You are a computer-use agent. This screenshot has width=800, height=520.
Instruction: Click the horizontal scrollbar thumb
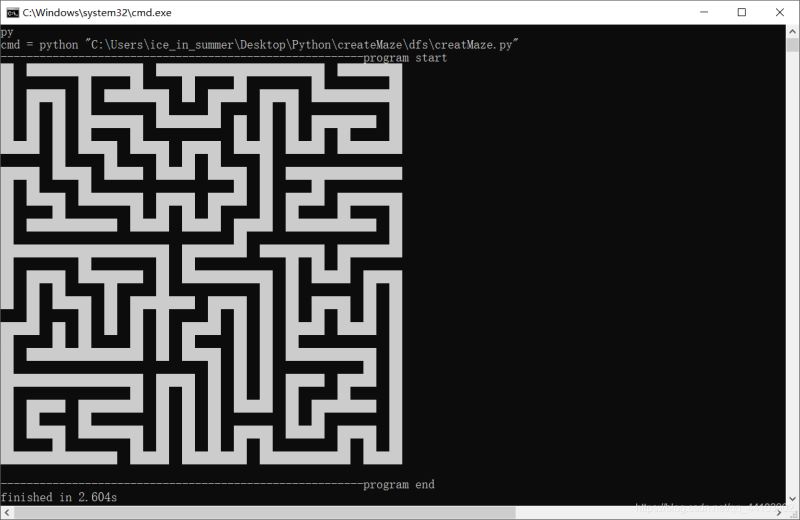[264, 513]
